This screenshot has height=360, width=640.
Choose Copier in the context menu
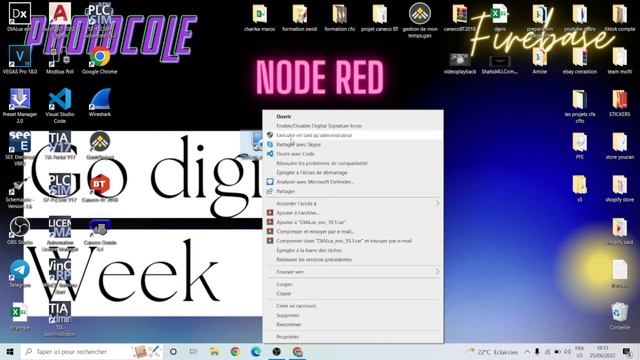click(x=353, y=293)
